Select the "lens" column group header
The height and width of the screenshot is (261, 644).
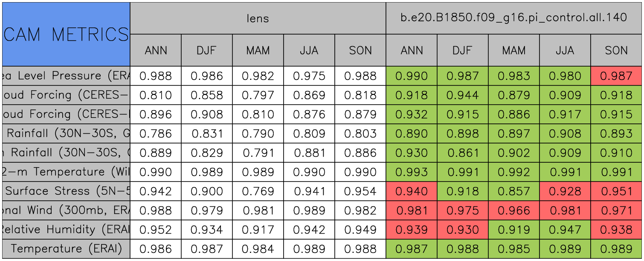[x=258, y=18]
